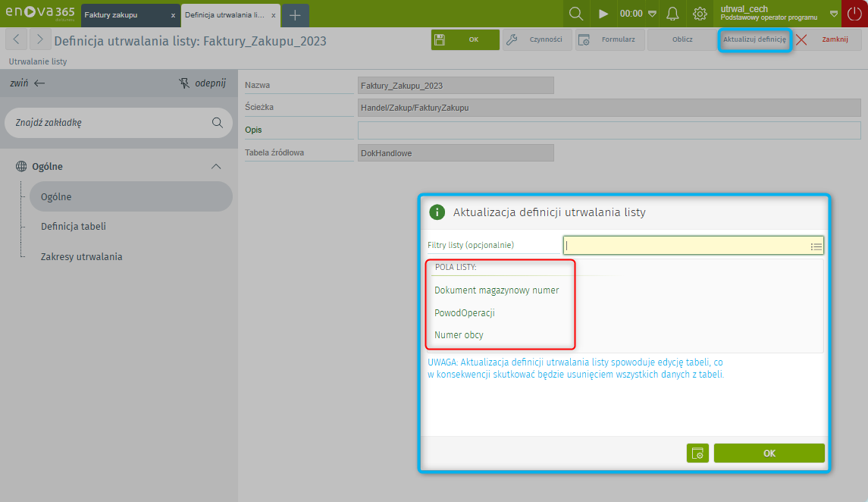Click the new tab plus icon
This screenshot has width=868, height=502.
[x=295, y=14]
